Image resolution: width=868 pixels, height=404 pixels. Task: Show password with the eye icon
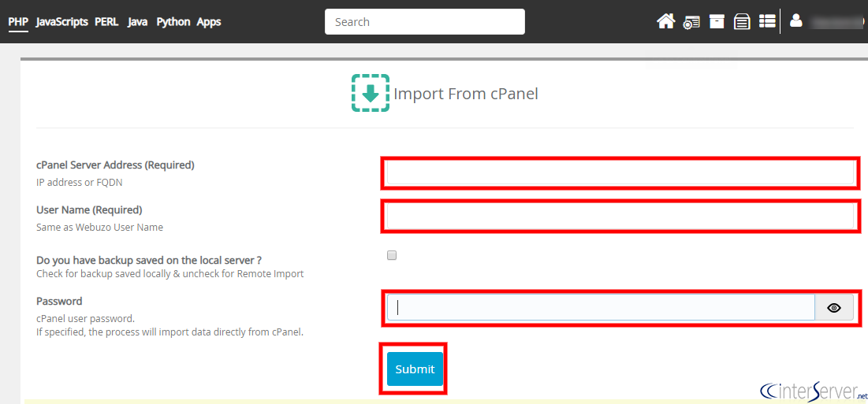(x=834, y=308)
